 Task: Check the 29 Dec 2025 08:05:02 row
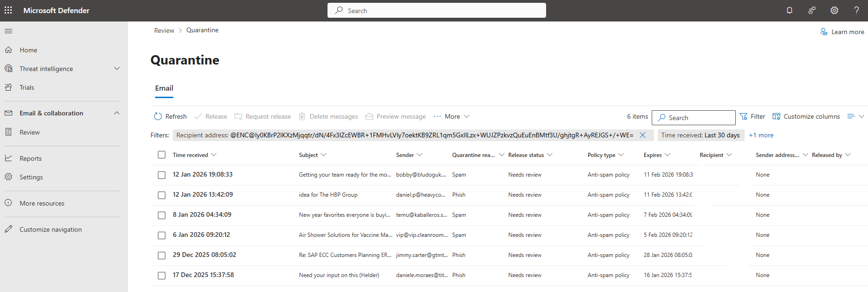point(162,256)
